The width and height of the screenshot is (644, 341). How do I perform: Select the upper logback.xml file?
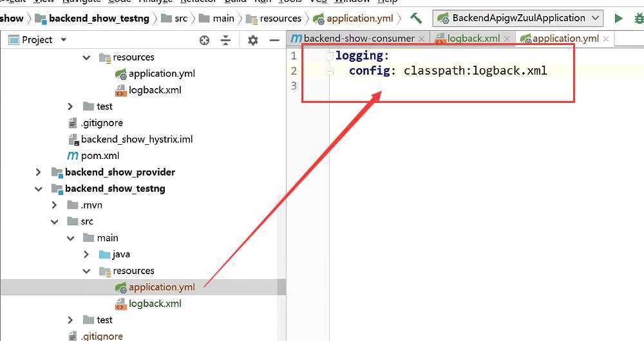click(x=155, y=90)
